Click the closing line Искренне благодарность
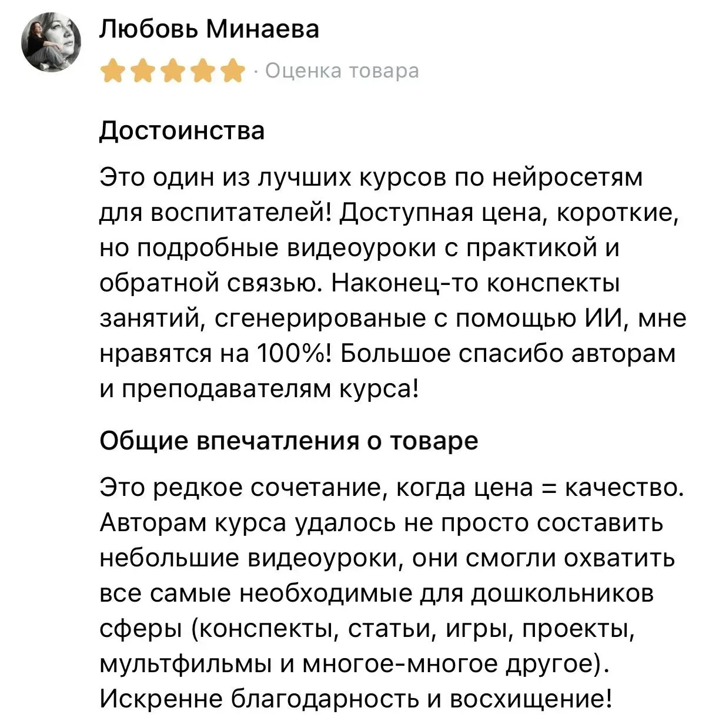709x728 pixels. click(x=356, y=700)
